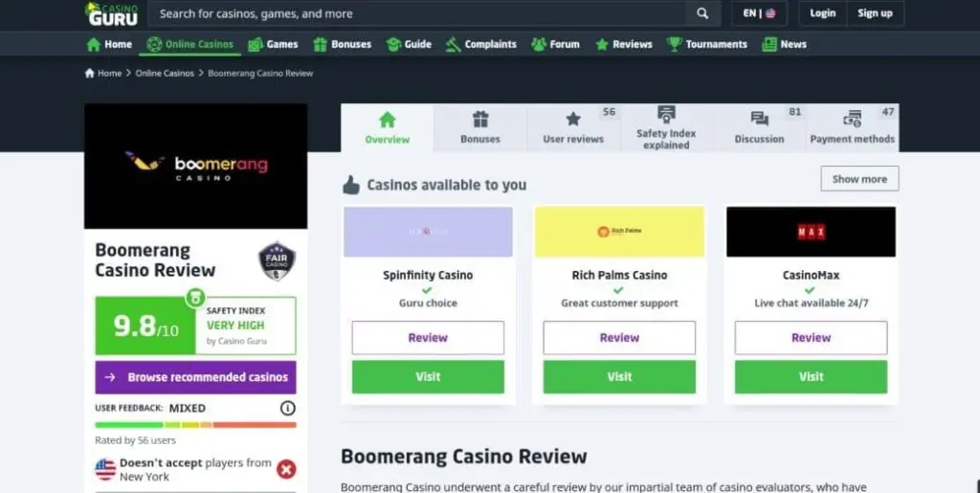980x493 pixels.
Task: Open the Spinfinity Casino Review button
Action: 428,338
